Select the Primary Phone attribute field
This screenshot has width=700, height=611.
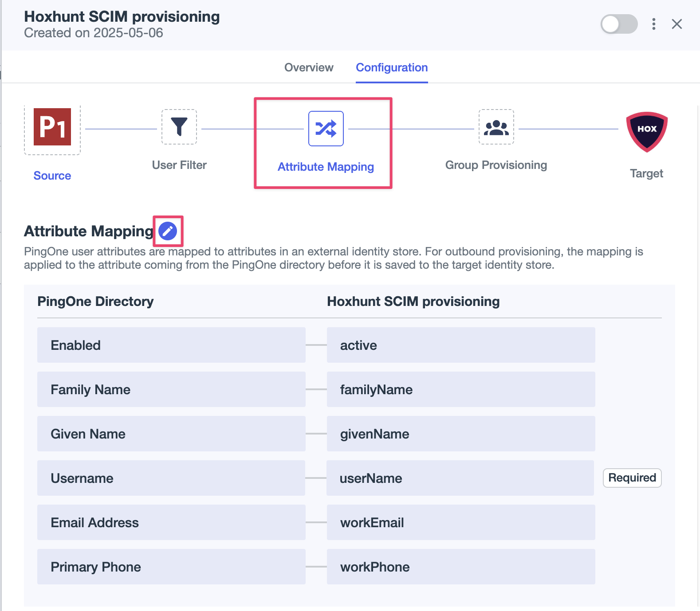(171, 567)
